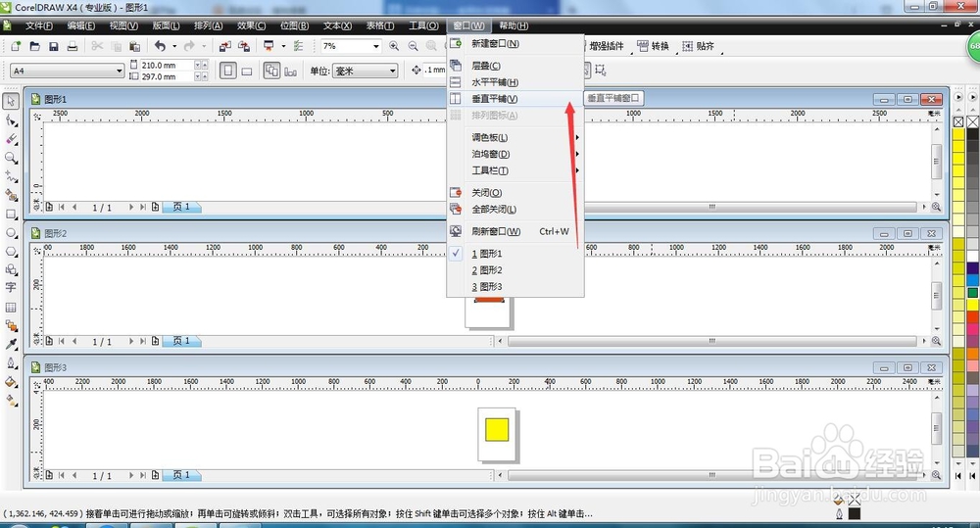Viewport: 980px width, 528px height.
Task: Click the Import icon
Action: point(224,46)
